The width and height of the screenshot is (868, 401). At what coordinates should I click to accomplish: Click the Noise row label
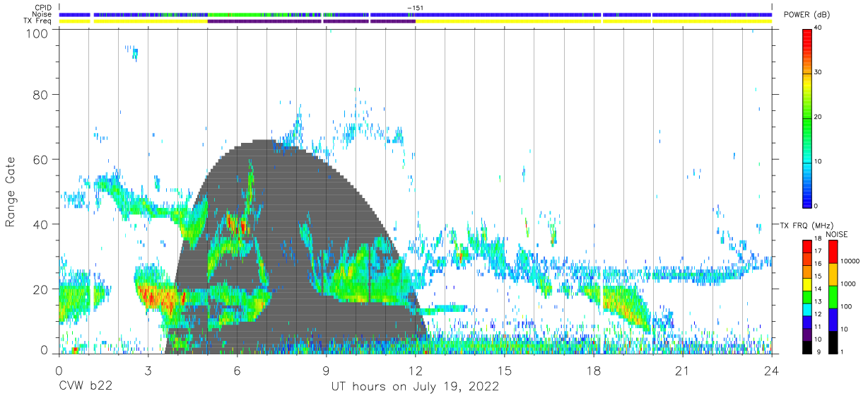click(42, 14)
